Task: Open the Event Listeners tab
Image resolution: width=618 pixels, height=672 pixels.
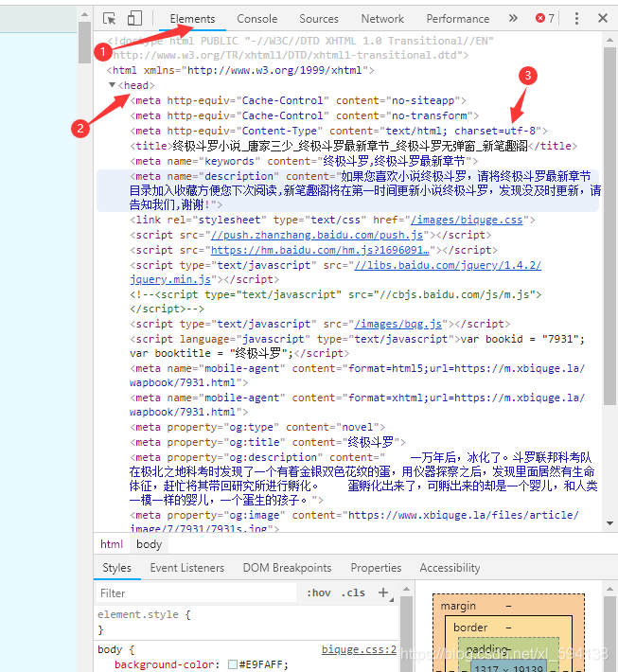Action: pos(186,568)
